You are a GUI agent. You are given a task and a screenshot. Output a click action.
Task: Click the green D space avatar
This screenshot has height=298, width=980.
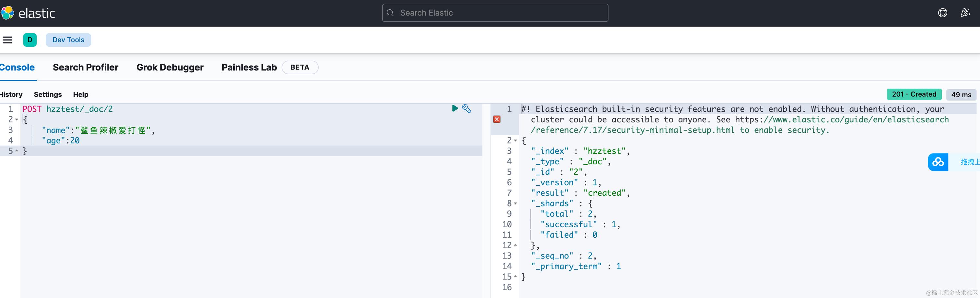pyautogui.click(x=30, y=40)
